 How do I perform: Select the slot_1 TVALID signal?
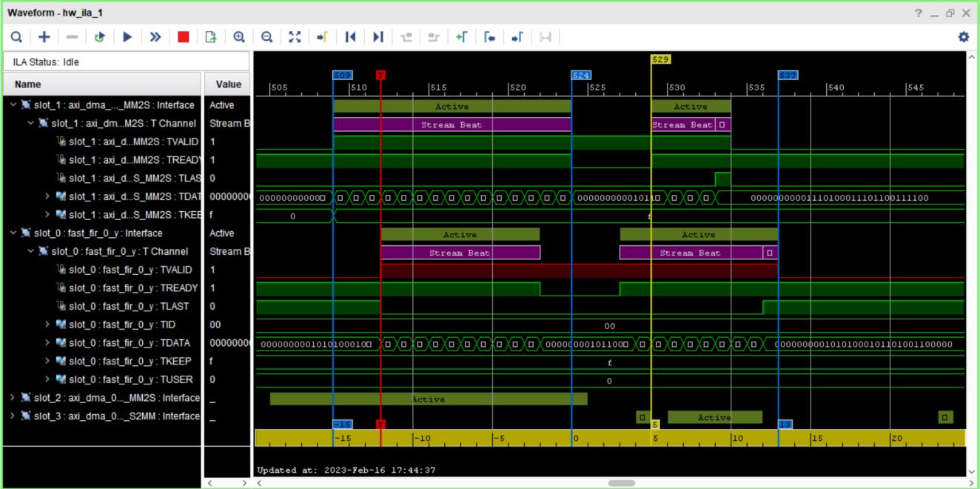pyautogui.click(x=127, y=142)
